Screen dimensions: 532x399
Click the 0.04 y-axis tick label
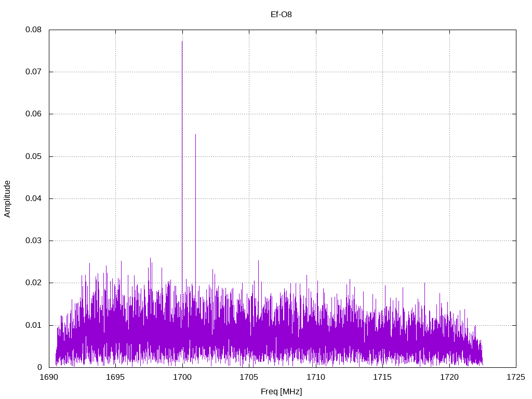[x=34, y=198]
